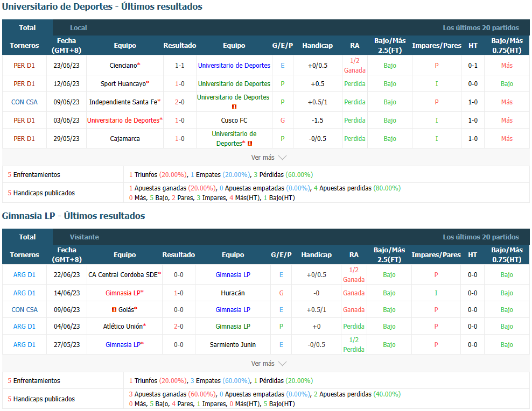Click the 1-0 result for Gimnasia LP vs Huracán
Viewport: 532px width, 411px height.
click(179, 293)
